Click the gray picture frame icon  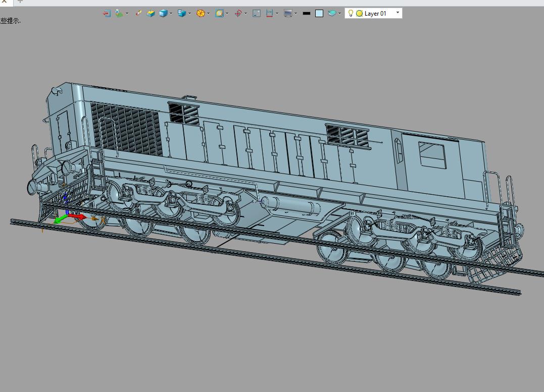pos(257,14)
